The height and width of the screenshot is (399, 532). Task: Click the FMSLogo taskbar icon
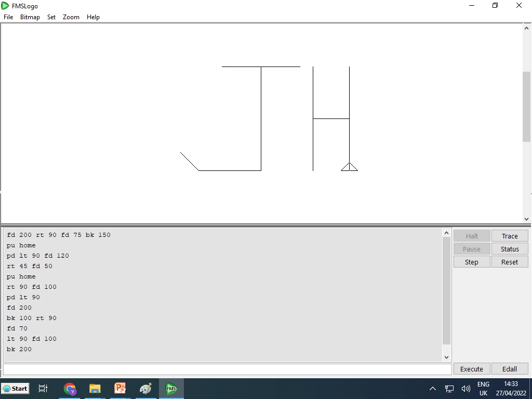pyautogui.click(x=171, y=389)
